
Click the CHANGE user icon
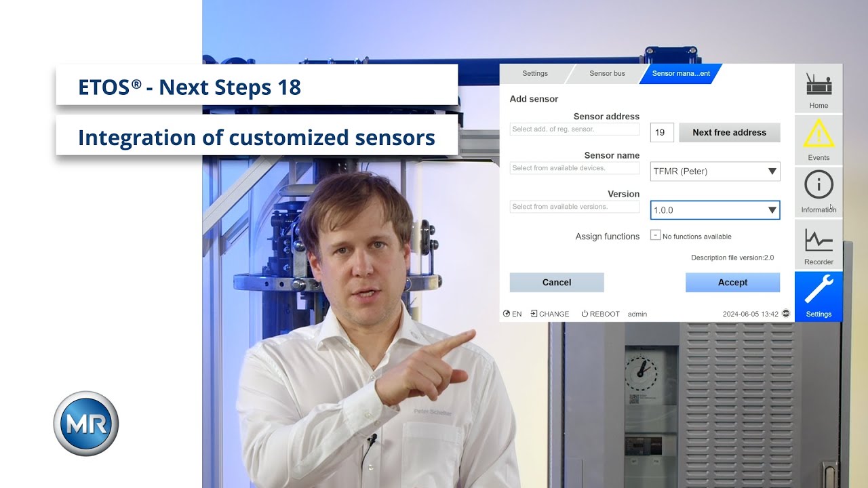pos(534,314)
